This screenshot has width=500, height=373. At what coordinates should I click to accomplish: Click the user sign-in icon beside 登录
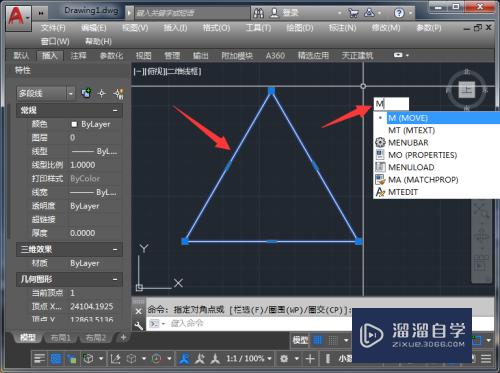274,13
